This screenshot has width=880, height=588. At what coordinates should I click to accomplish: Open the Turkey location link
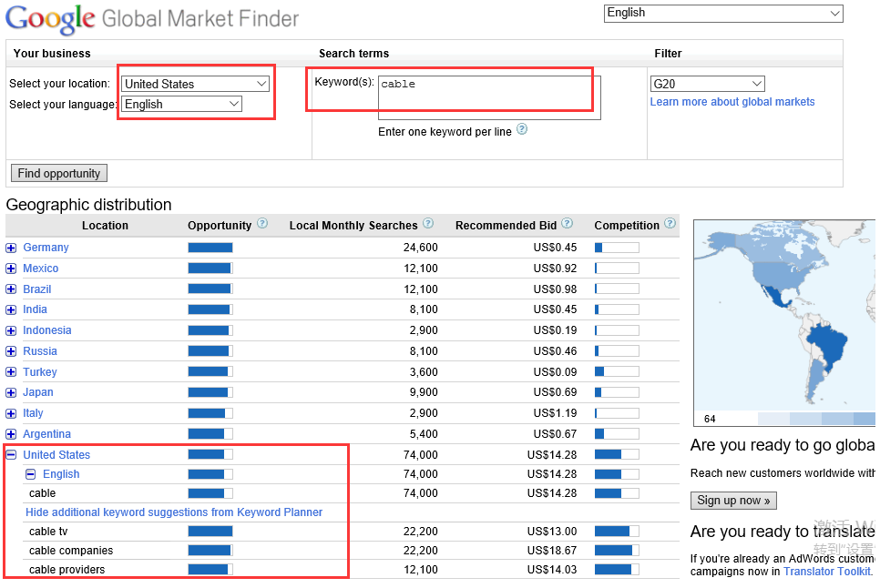[x=40, y=372]
